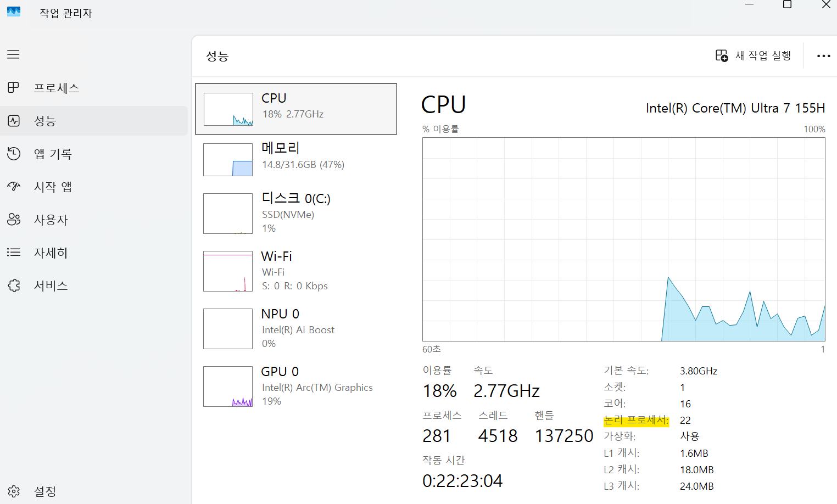The image size is (837, 504).
Task: Maximize the Task Manager window
Action: pos(787,5)
